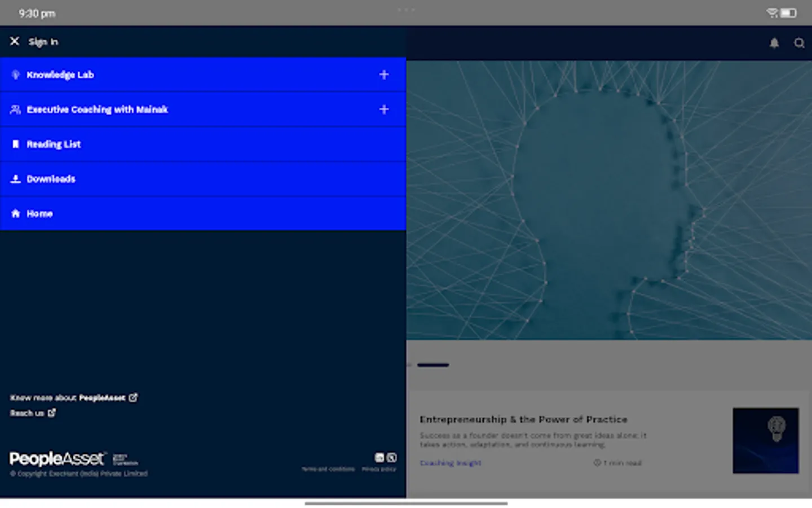Close the side menu with the X icon
Image resolution: width=812 pixels, height=508 pixels.
[15, 41]
